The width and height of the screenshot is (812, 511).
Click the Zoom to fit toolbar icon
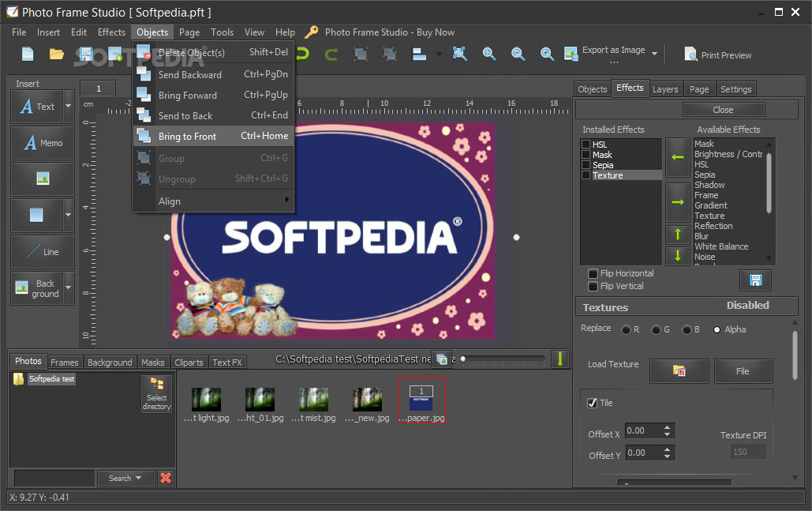click(459, 54)
